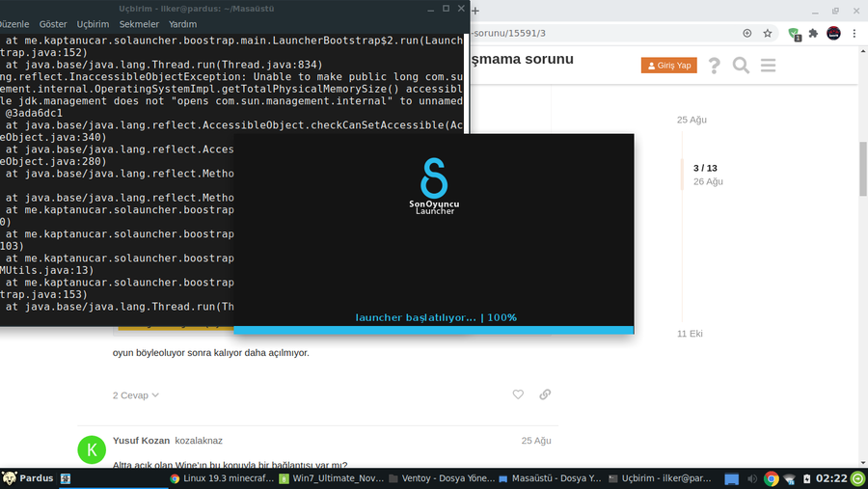The height and width of the screenshot is (489, 868).
Task: Open a new browser tab with plus icon
Action: click(475, 11)
